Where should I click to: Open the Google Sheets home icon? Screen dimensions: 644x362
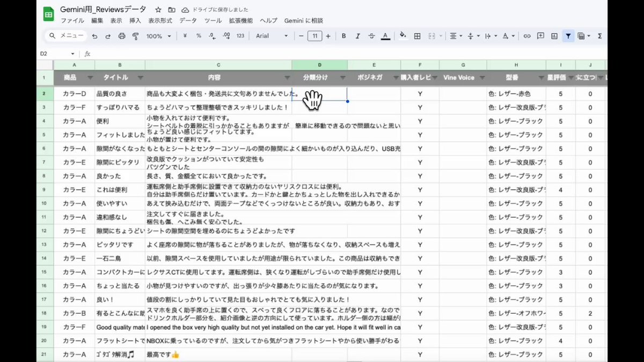[48, 14]
